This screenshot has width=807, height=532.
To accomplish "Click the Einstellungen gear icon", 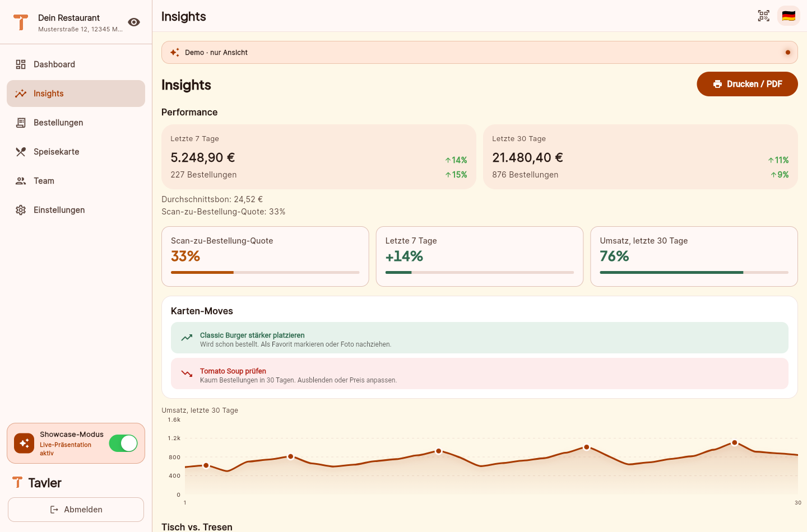I will 21,210.
